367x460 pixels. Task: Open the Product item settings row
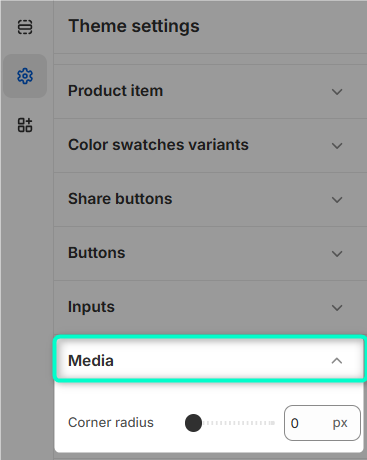[x=210, y=91]
